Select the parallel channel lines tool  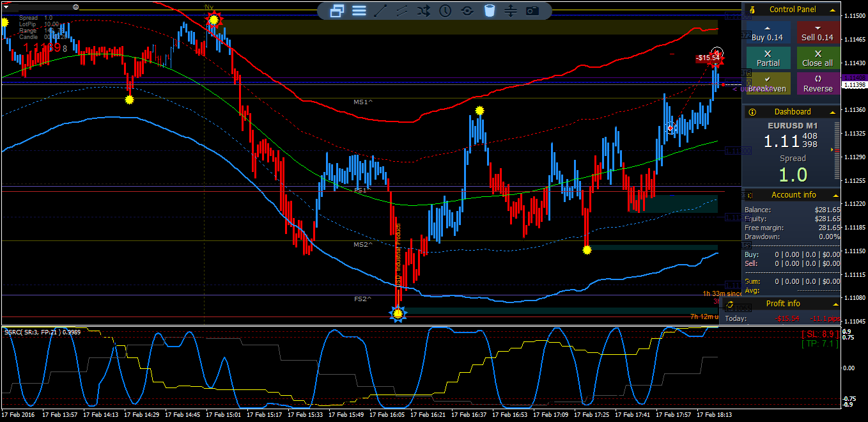(x=402, y=10)
